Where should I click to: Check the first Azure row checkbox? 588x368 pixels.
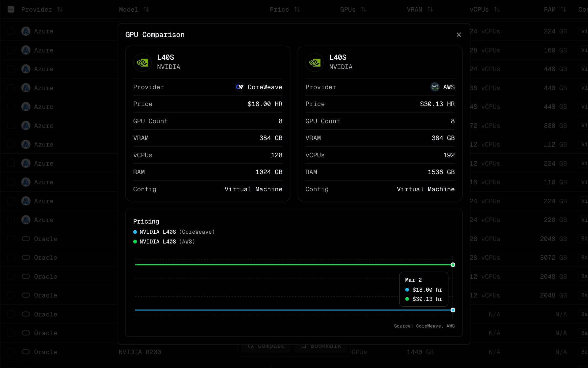point(11,31)
